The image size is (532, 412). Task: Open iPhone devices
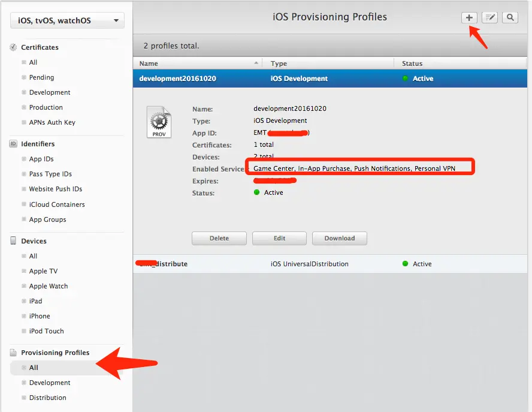(x=40, y=316)
